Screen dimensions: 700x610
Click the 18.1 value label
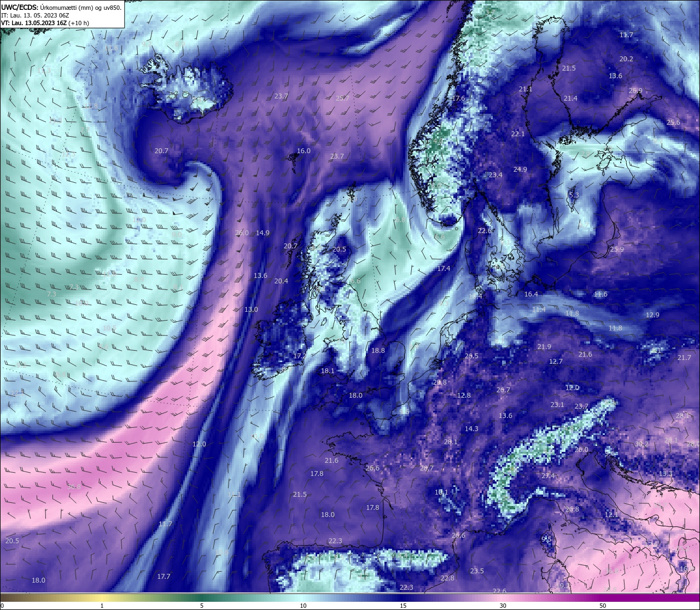pyautogui.click(x=328, y=371)
